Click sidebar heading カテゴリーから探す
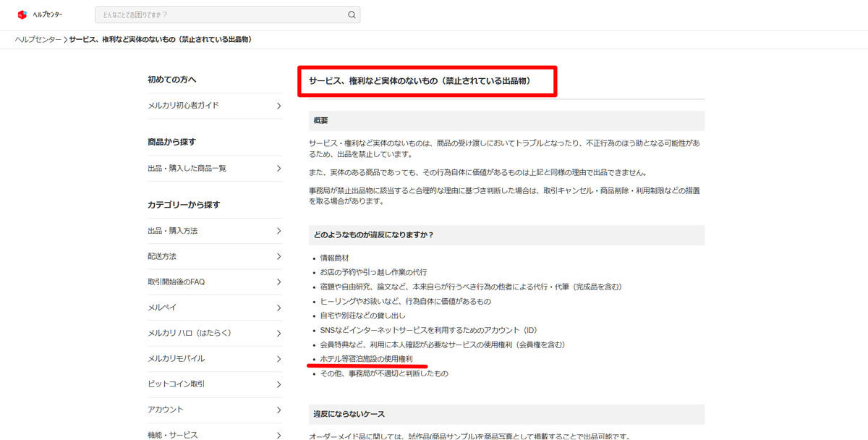The image size is (868, 440). (184, 205)
